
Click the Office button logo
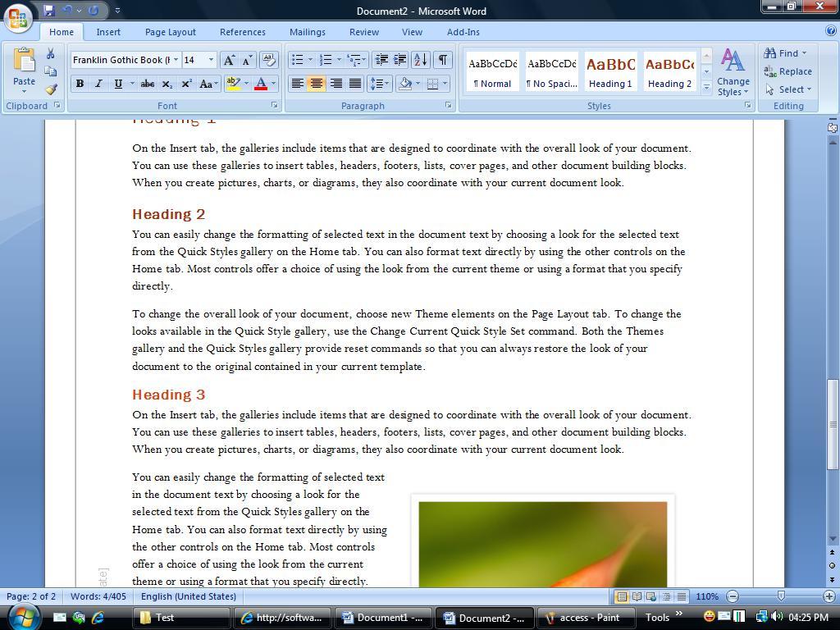tap(18, 16)
